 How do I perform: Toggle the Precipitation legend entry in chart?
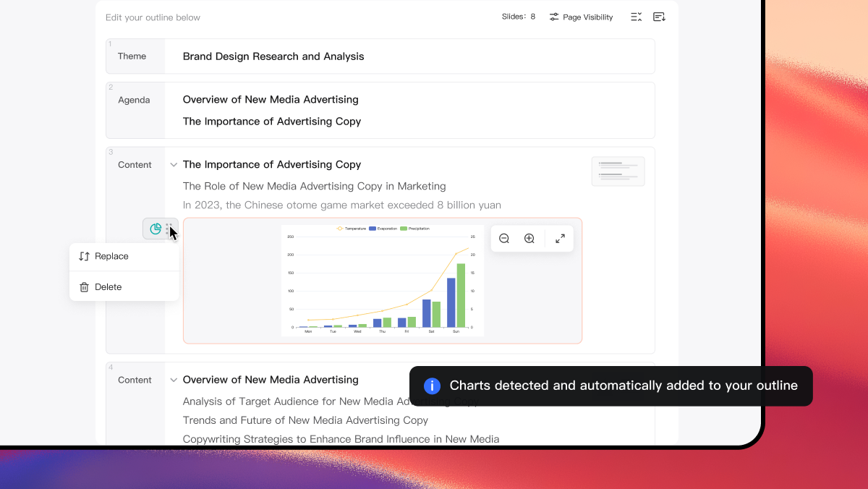(414, 229)
